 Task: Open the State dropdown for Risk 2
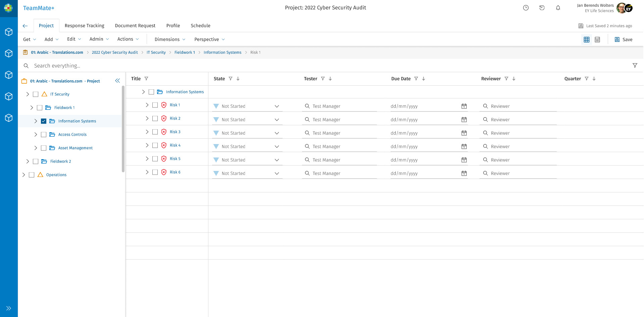pyautogui.click(x=277, y=120)
